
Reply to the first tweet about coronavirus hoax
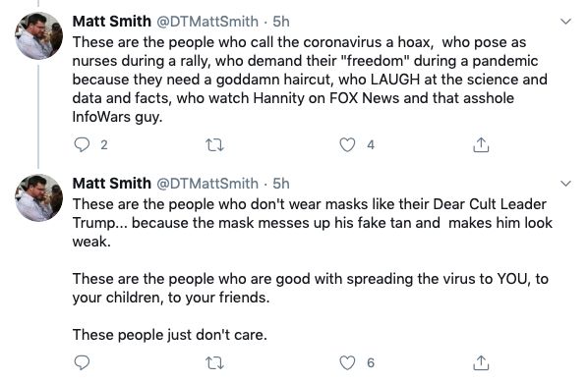(82, 144)
